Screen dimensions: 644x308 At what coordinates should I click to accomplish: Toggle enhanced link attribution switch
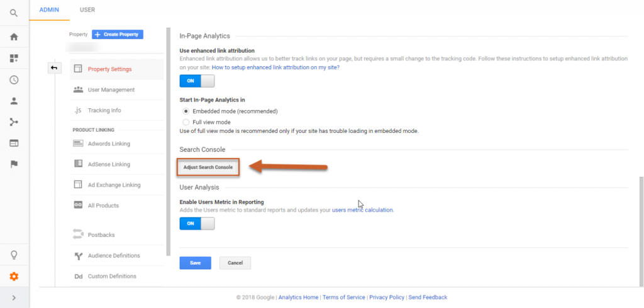pyautogui.click(x=197, y=81)
